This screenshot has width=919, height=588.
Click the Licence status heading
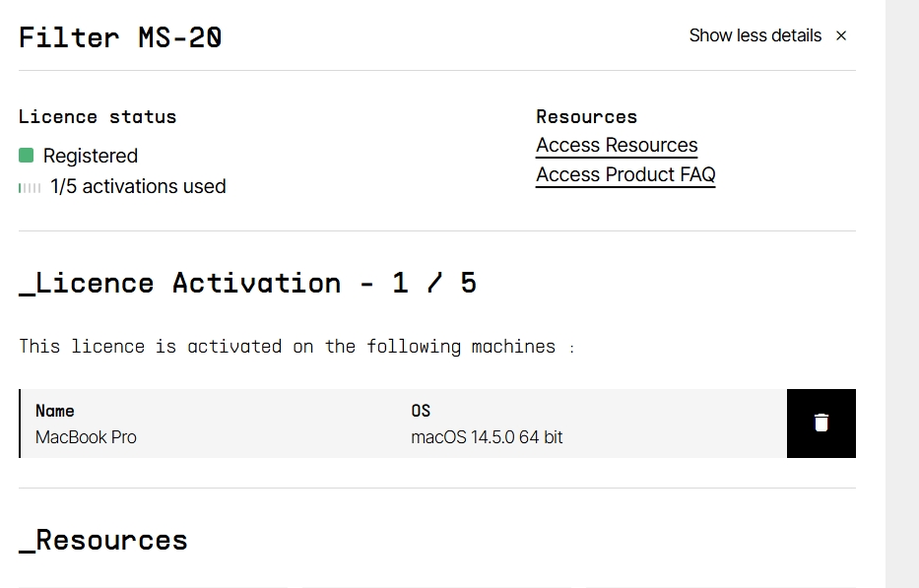(x=98, y=116)
